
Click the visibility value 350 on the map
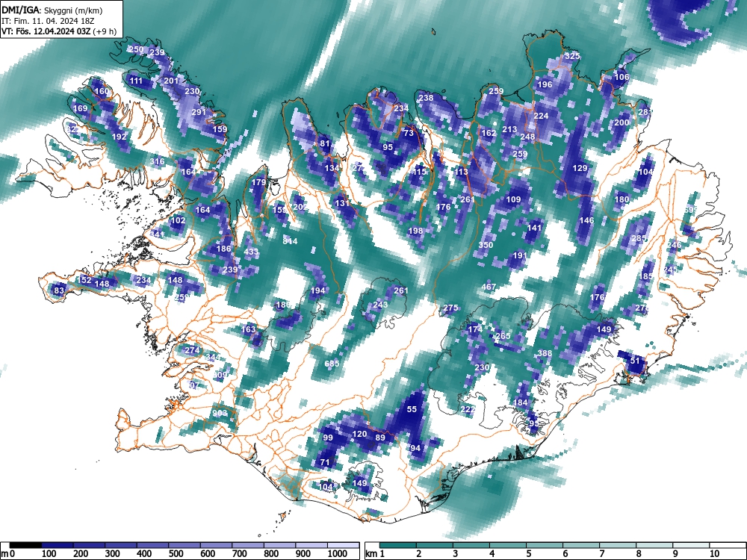[x=486, y=245]
